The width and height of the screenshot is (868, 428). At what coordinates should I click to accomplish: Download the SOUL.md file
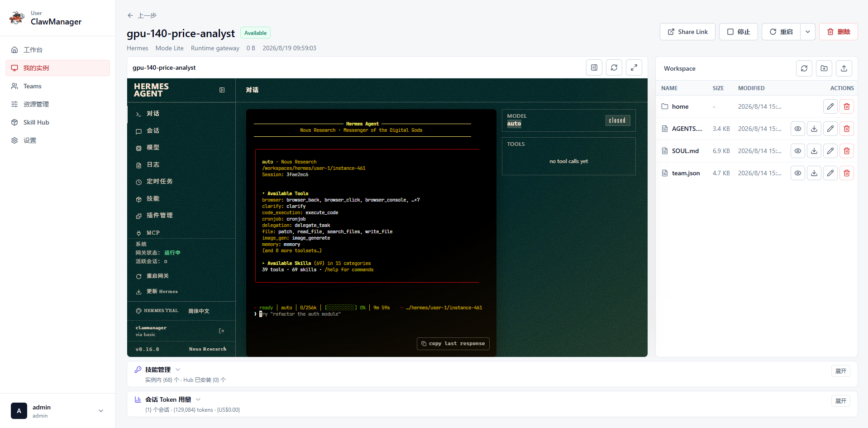[814, 151]
